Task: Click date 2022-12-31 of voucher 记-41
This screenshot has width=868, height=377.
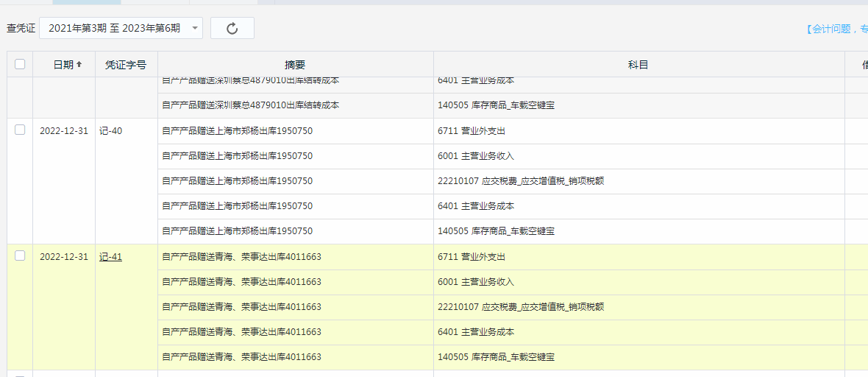Action: (x=63, y=257)
